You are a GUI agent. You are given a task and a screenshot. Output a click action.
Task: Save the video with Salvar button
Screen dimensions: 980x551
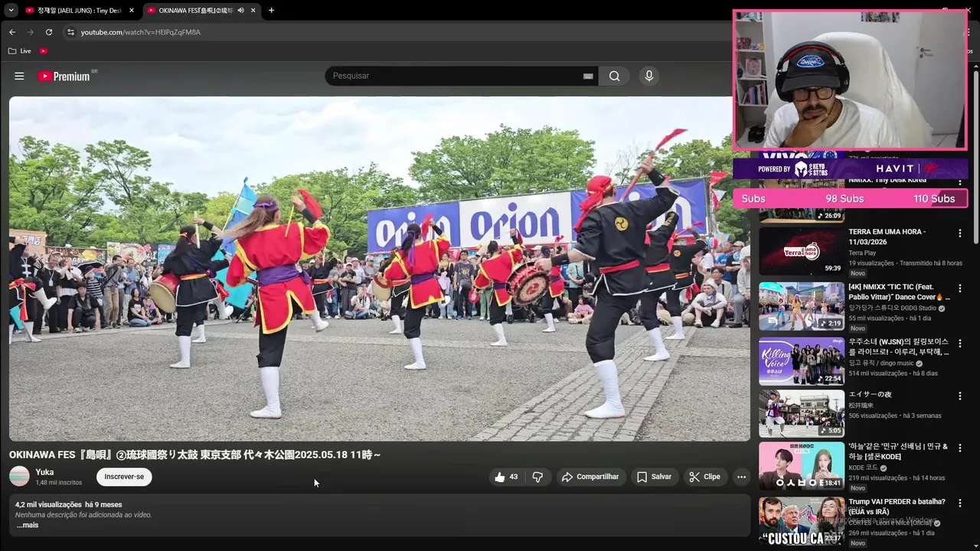[x=654, y=477]
